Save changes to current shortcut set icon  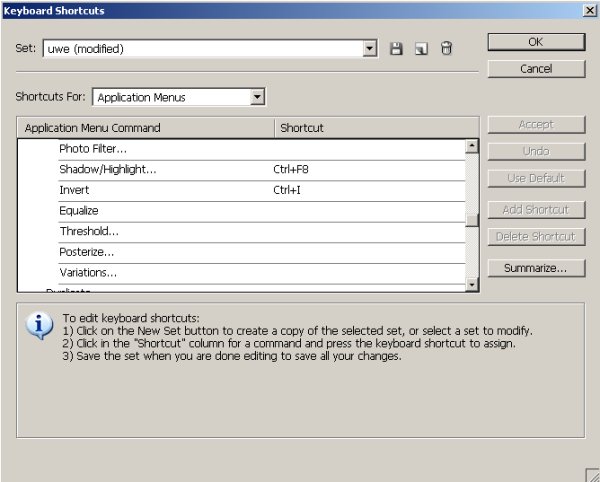396,49
